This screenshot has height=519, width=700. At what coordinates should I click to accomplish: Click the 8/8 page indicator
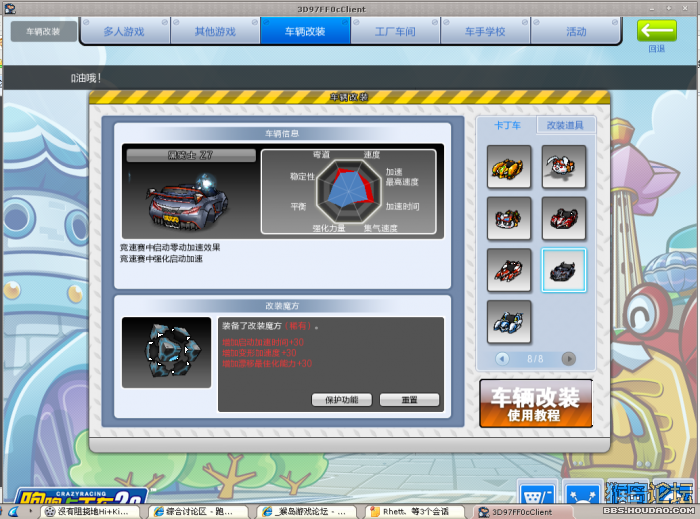pyautogui.click(x=535, y=359)
